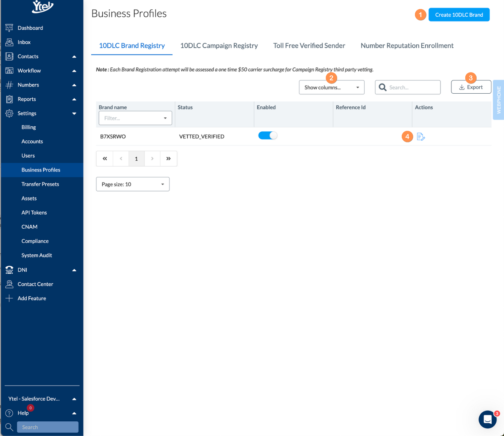Screen dimensions: 504x436
Task: Click the Status column header
Action: [x=185, y=107]
